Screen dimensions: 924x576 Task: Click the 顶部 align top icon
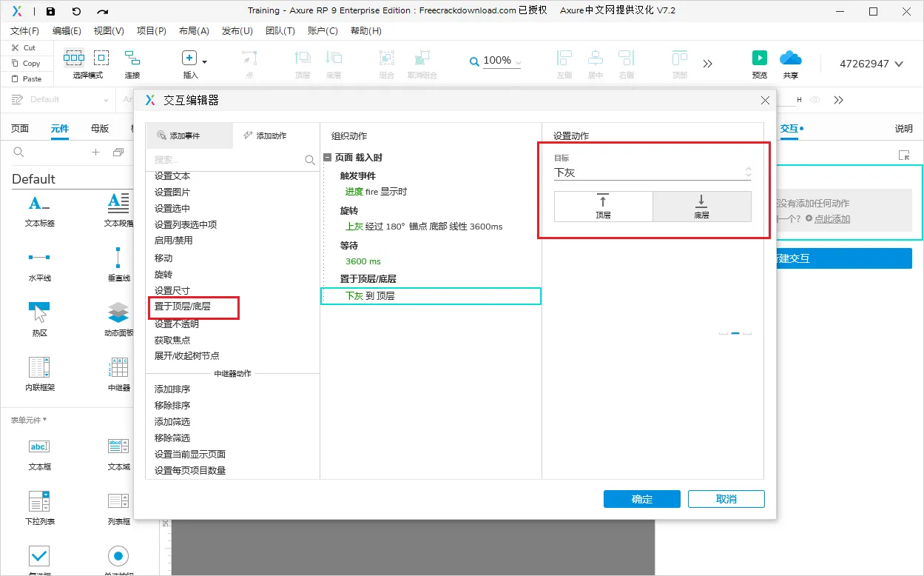coord(679,58)
